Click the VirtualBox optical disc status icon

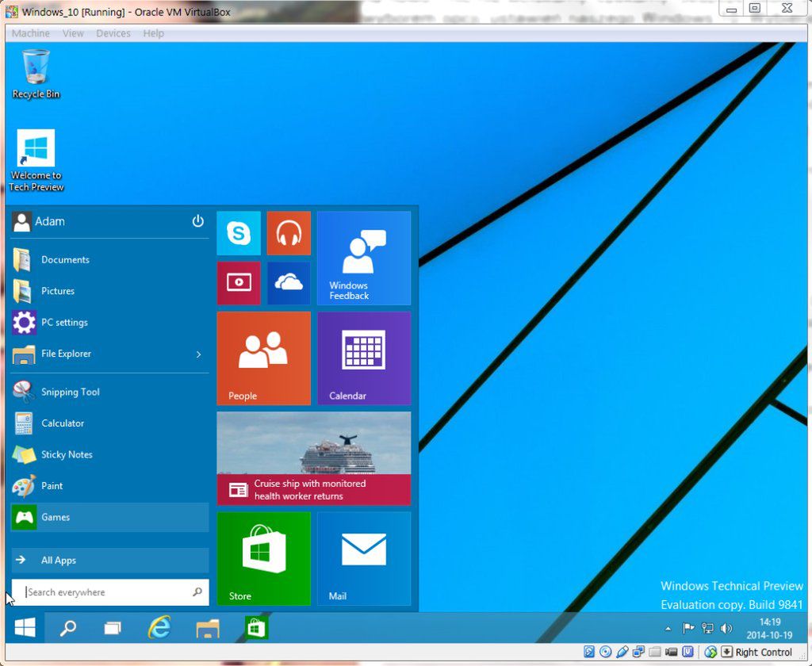point(605,652)
